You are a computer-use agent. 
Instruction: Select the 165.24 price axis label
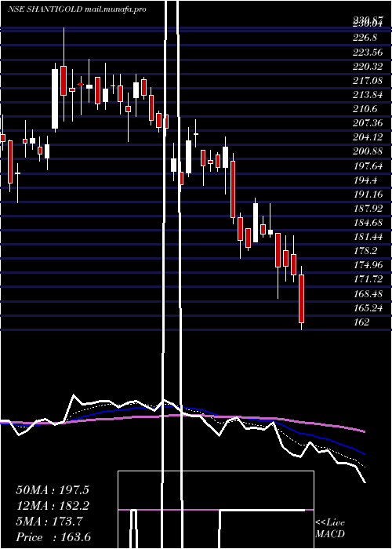click(x=368, y=307)
